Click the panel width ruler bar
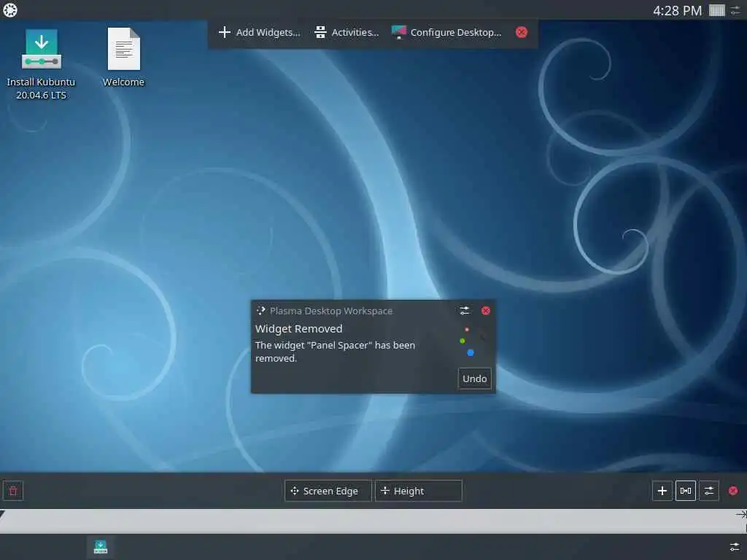Screen dimensions: 747x560 [373, 521]
